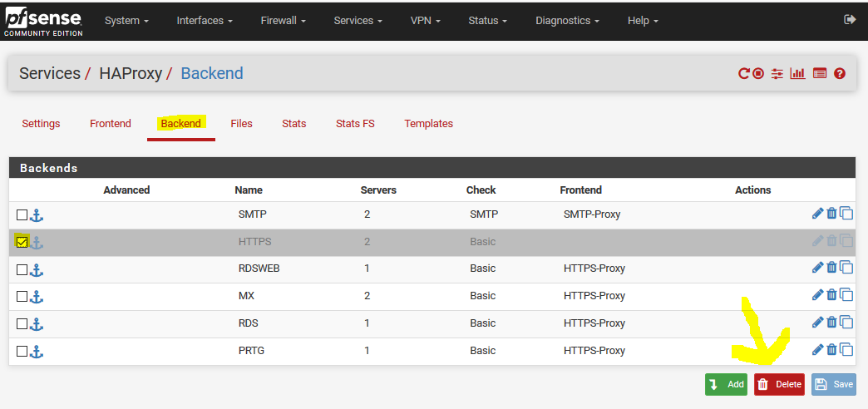Open the System dropdown menu

pyautogui.click(x=126, y=21)
